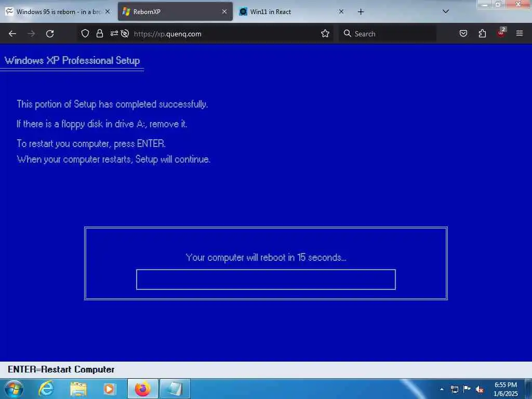Screen dimensions: 532x399
Task: Open a new tab with the plus button
Action: click(361, 12)
